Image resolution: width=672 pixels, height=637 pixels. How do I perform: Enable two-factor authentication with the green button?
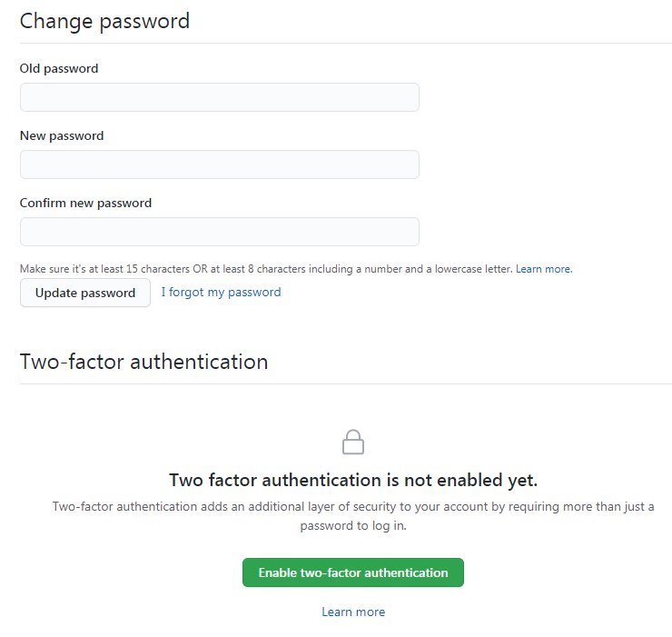click(x=353, y=572)
